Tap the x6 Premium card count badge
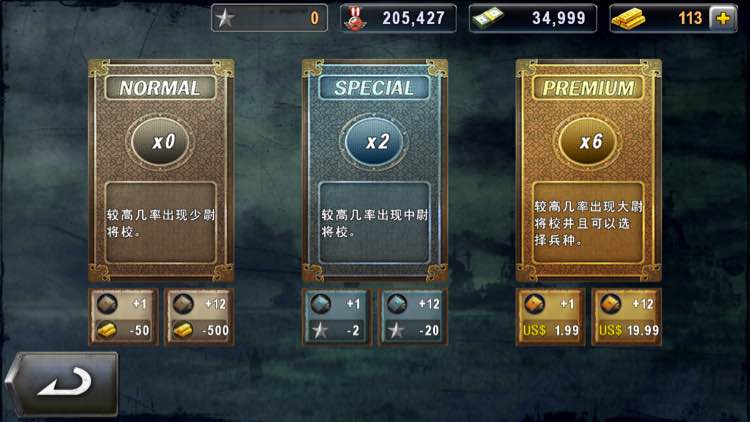Screen dimensions: 750x422 pyautogui.click(x=589, y=142)
